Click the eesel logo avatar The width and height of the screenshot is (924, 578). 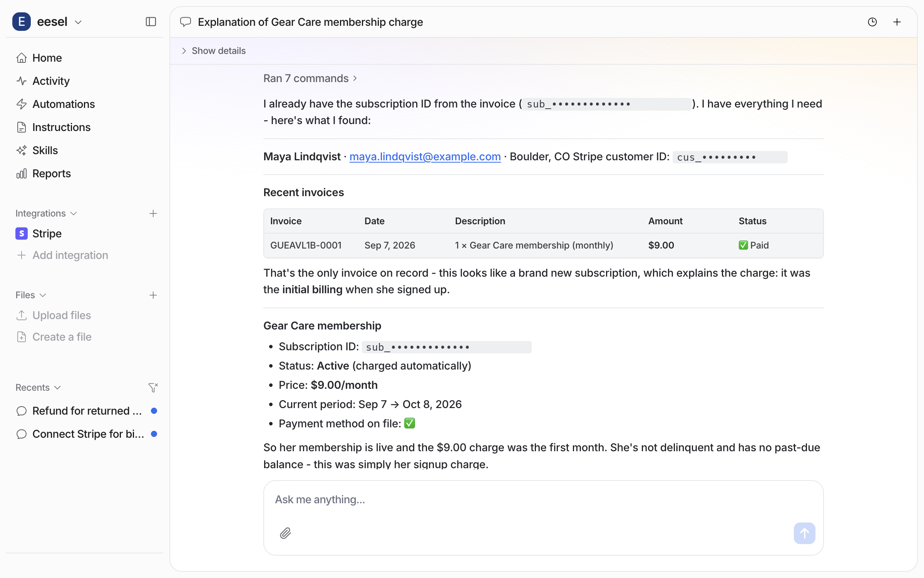click(22, 22)
